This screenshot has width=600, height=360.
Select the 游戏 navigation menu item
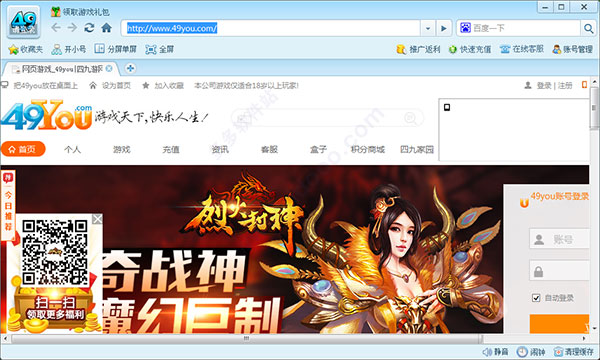coord(122,150)
